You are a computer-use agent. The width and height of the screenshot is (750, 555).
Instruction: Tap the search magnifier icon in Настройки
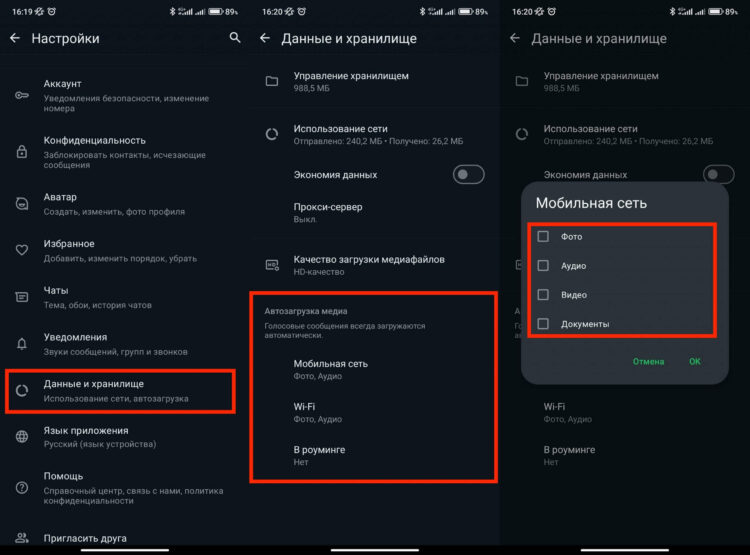pyautogui.click(x=235, y=38)
